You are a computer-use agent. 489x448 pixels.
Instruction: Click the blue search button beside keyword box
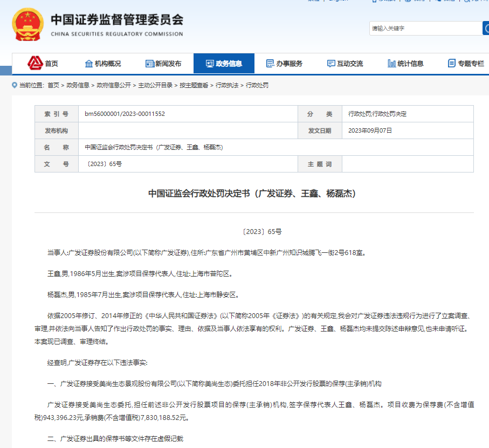tap(486, 29)
